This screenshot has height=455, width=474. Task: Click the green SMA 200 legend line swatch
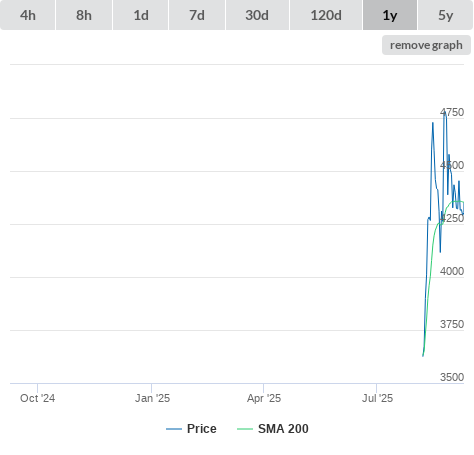[x=245, y=429]
